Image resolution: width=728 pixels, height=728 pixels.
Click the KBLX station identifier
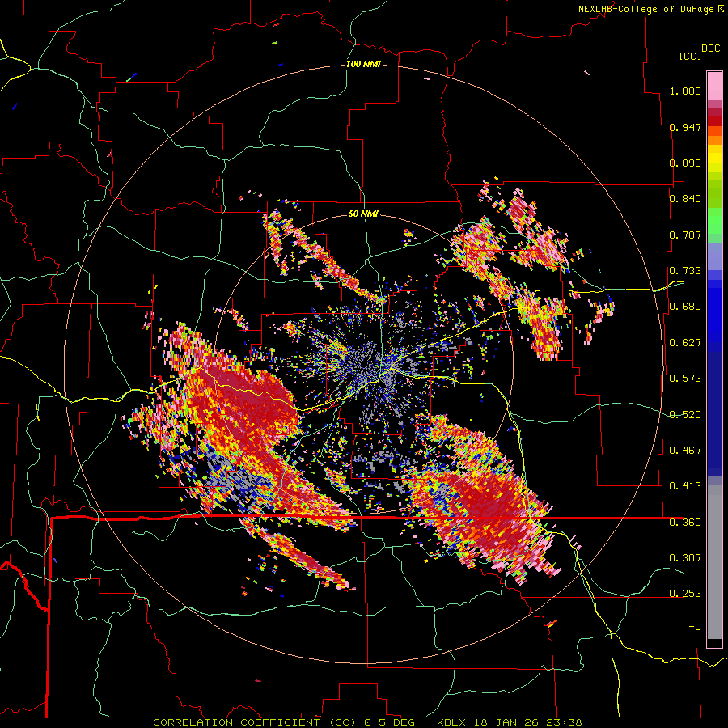click(x=451, y=722)
